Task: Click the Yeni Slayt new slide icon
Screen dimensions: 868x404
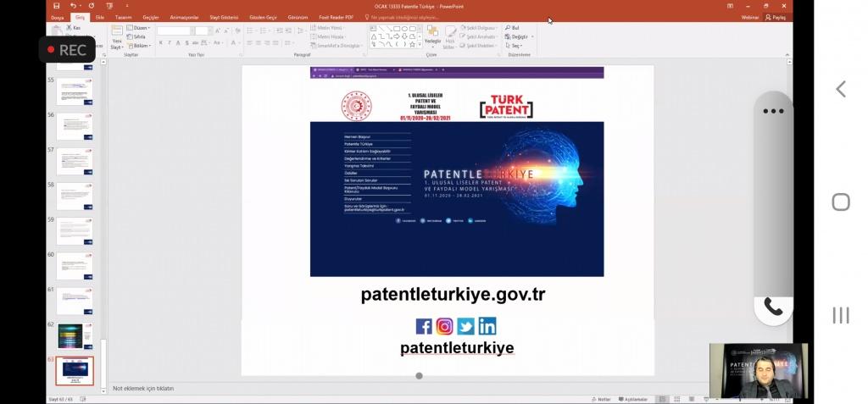Action: [117, 35]
